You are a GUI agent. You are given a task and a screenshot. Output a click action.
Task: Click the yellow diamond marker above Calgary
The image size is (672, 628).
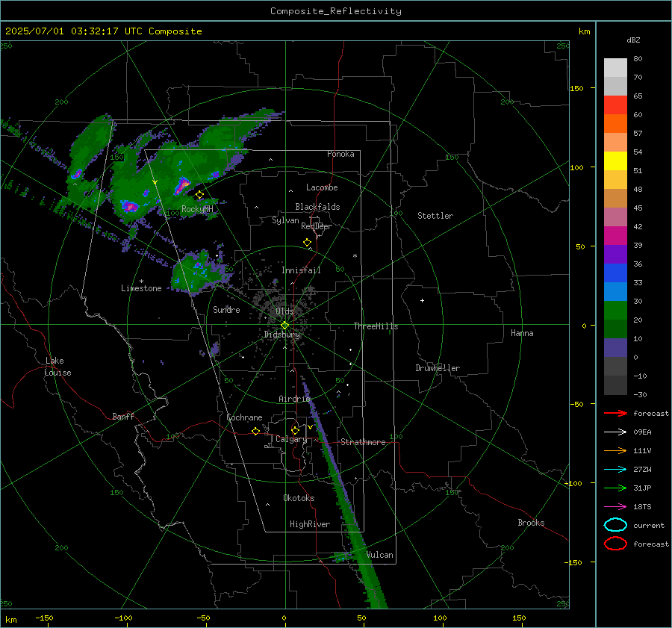295,430
